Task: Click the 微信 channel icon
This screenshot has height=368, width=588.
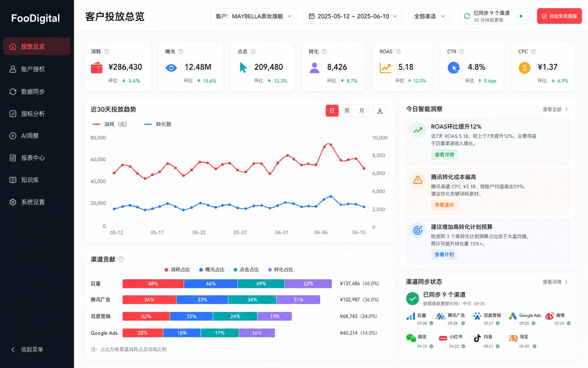Action: tap(411, 338)
